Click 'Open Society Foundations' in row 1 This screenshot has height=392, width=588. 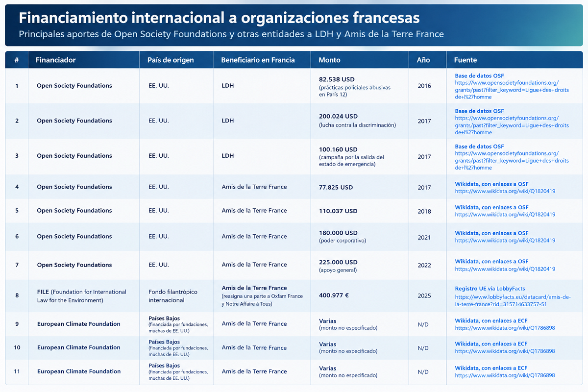tap(74, 86)
